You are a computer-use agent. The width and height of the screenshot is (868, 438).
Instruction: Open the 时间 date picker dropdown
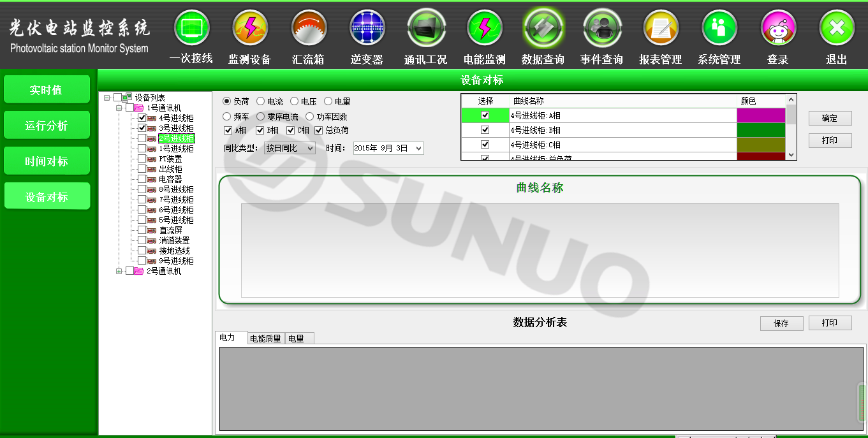tap(418, 149)
